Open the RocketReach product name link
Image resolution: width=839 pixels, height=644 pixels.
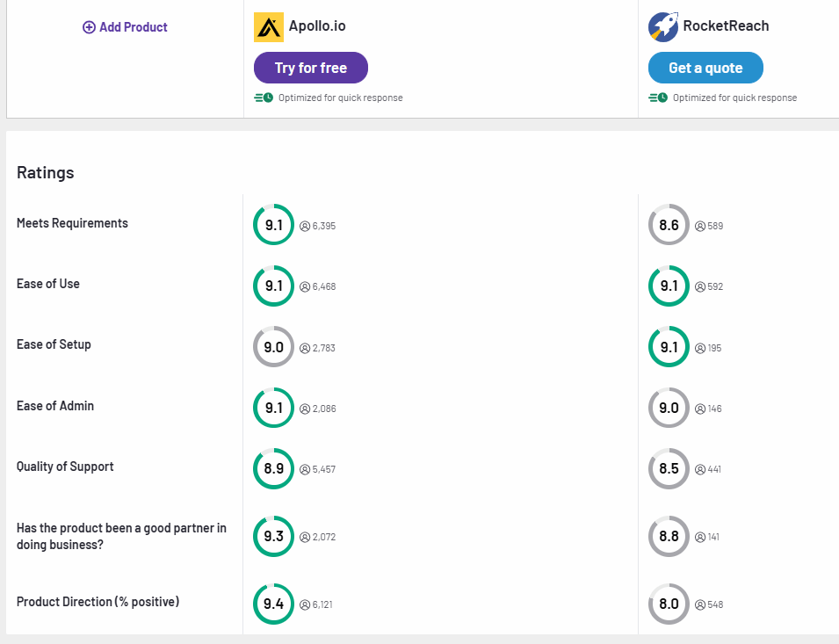(726, 26)
